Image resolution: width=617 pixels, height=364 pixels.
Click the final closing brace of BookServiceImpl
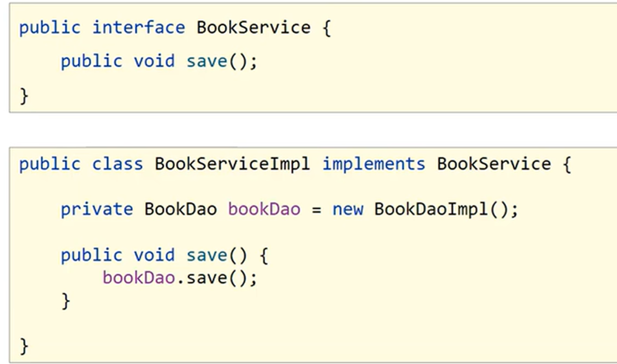[24, 346]
